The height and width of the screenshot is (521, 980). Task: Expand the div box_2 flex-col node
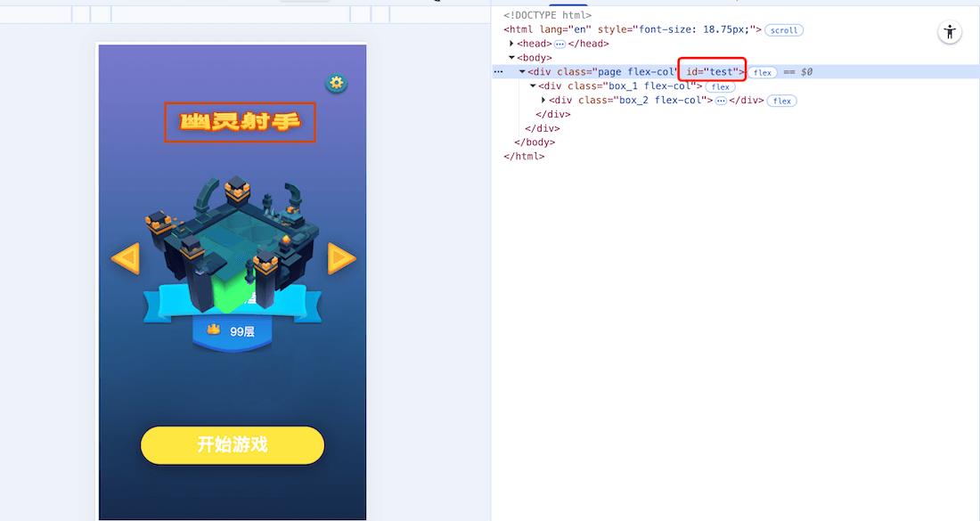pyautogui.click(x=543, y=100)
